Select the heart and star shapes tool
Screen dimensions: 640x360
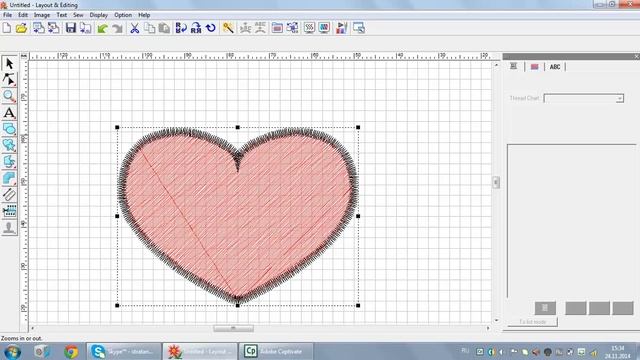[9, 145]
